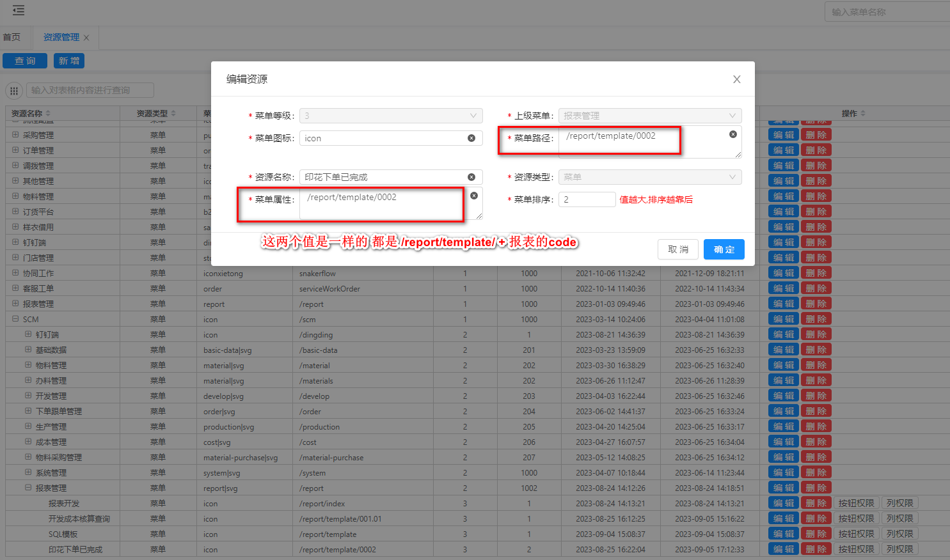Close the 编辑资源 dialog with X
950x560 pixels.
click(736, 79)
